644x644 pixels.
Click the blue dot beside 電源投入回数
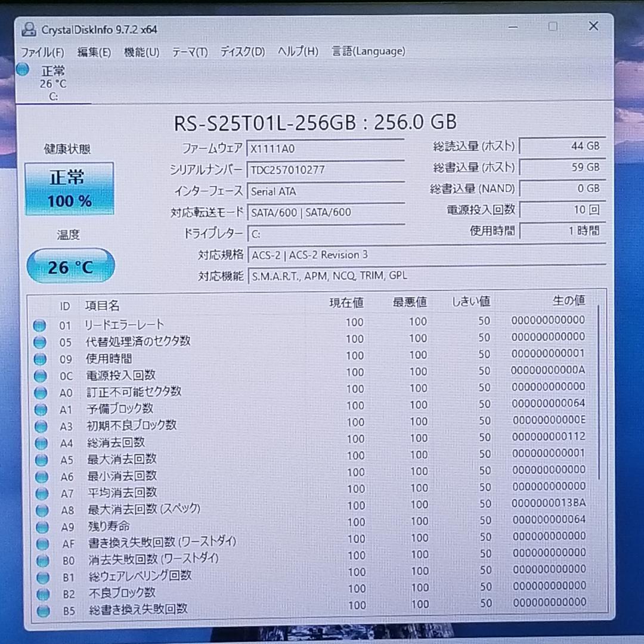pos(40,376)
